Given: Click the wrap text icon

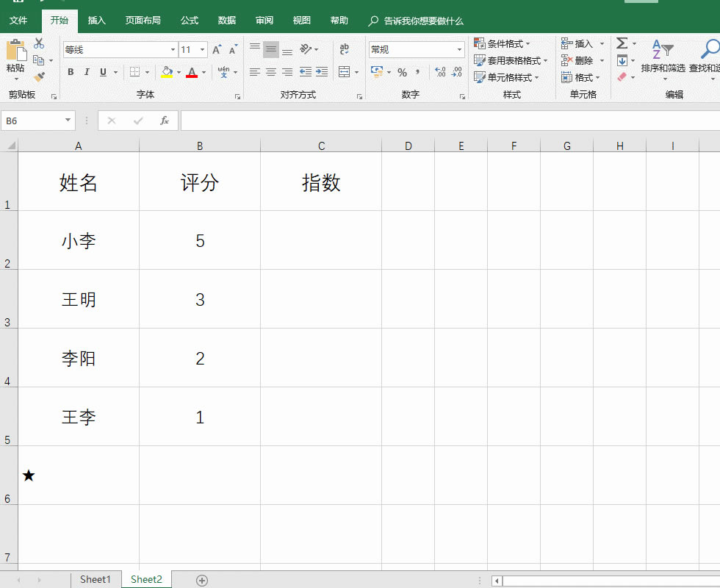Looking at the screenshot, I should pyautogui.click(x=344, y=49).
